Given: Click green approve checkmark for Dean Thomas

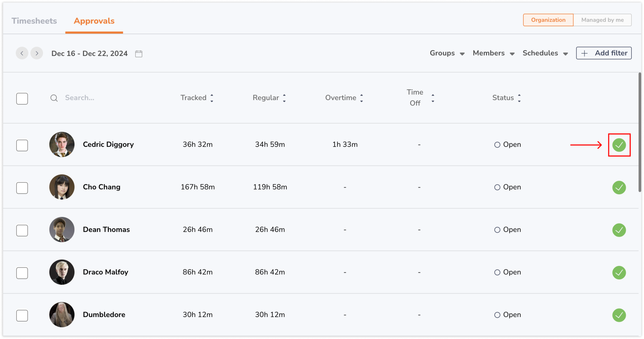Looking at the screenshot, I should [x=619, y=230].
